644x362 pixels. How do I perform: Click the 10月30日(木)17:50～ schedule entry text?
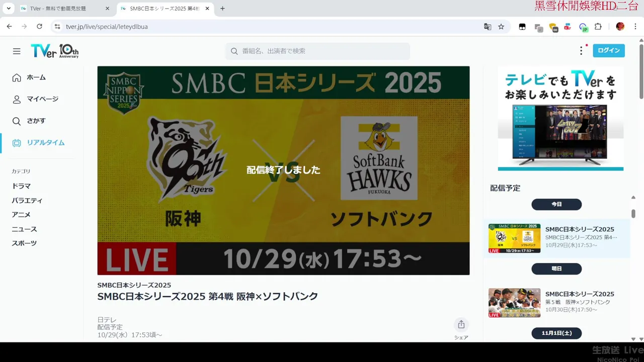point(571,310)
